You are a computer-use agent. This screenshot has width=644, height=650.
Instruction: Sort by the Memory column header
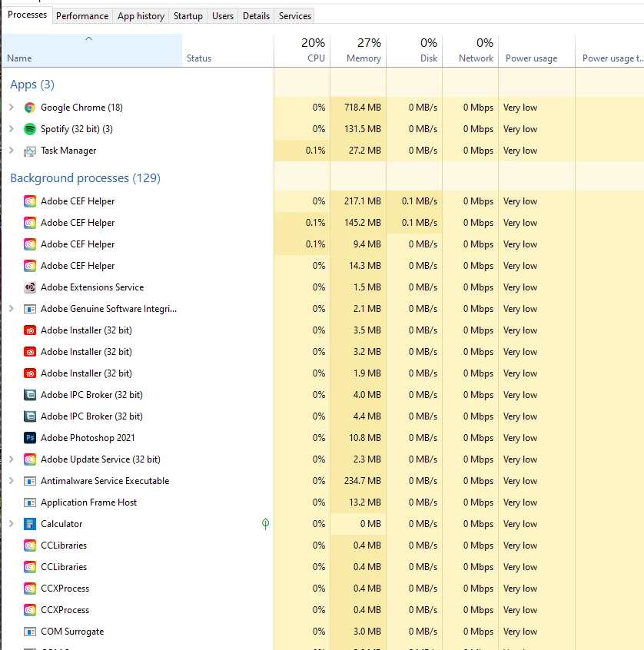(358, 51)
